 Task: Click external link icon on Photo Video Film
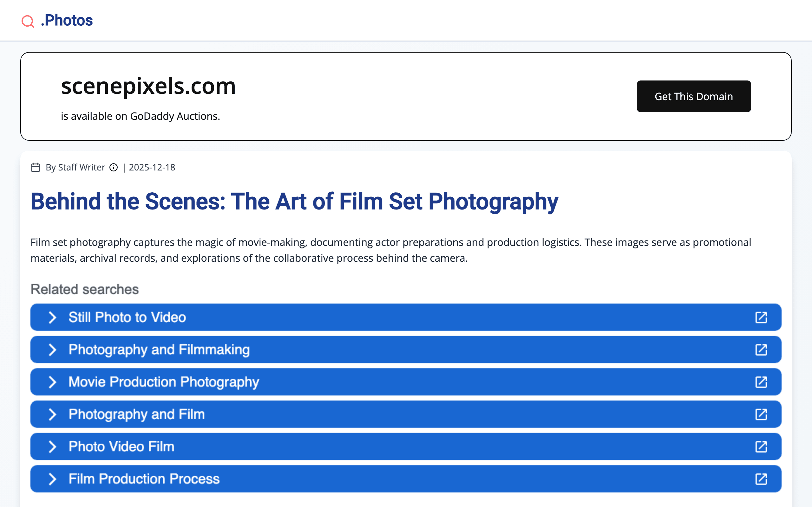pyautogui.click(x=761, y=447)
